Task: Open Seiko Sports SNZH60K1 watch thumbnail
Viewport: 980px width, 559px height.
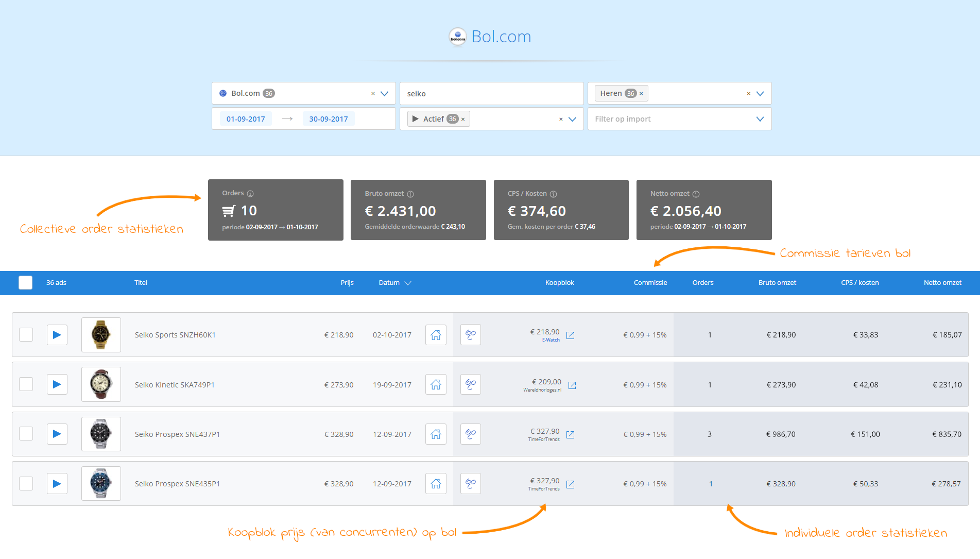Action: pyautogui.click(x=101, y=335)
